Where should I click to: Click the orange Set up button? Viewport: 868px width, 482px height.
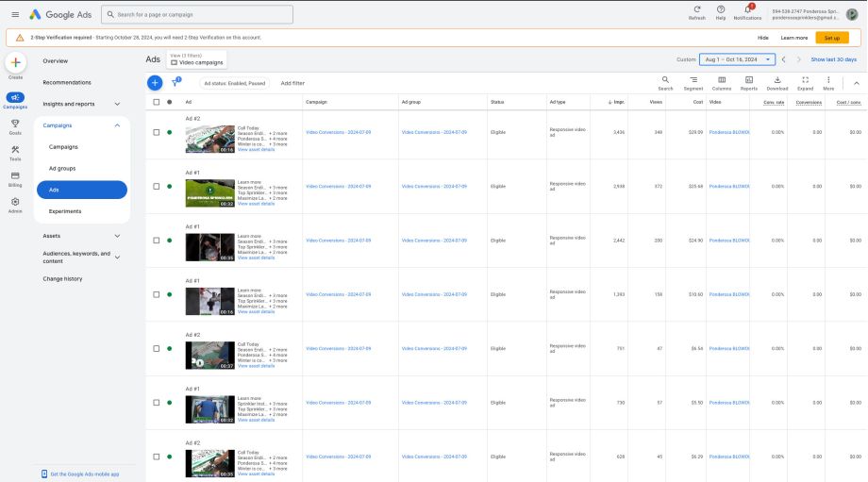tap(831, 38)
